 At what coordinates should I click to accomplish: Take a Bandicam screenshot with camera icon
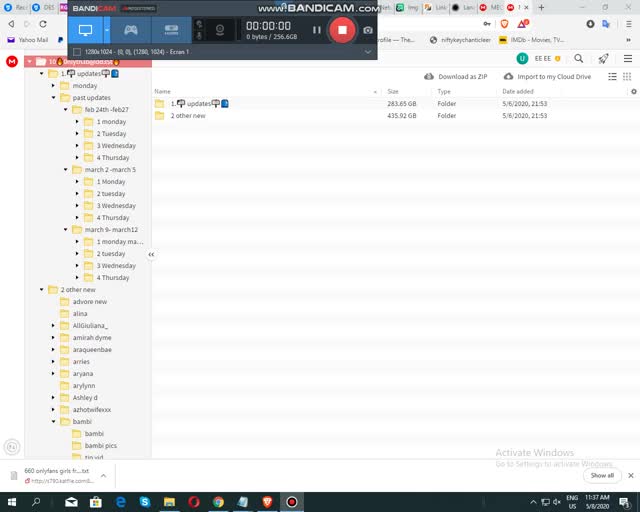click(368, 30)
